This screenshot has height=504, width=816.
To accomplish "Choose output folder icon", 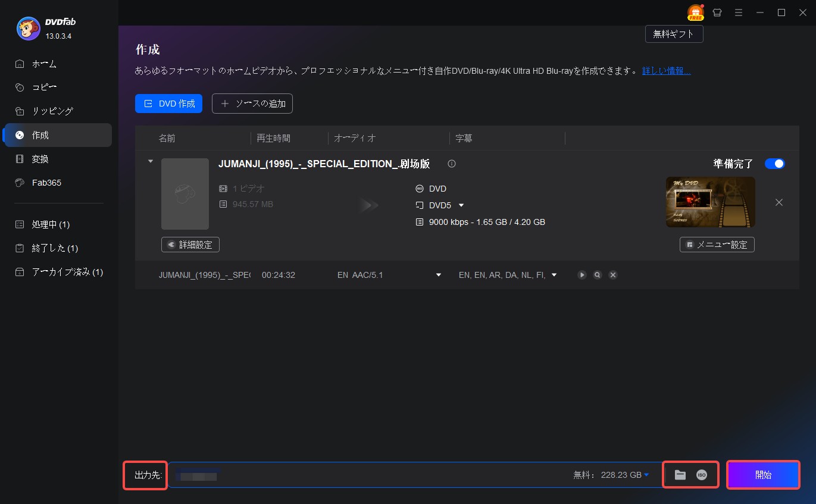I will click(x=680, y=475).
